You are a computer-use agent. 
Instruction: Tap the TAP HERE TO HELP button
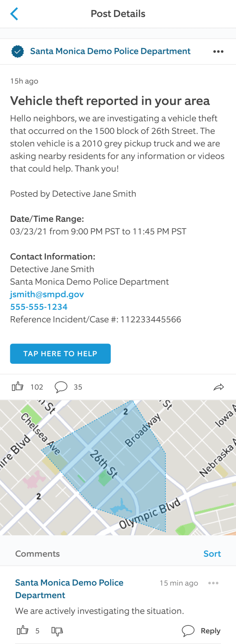click(x=60, y=353)
